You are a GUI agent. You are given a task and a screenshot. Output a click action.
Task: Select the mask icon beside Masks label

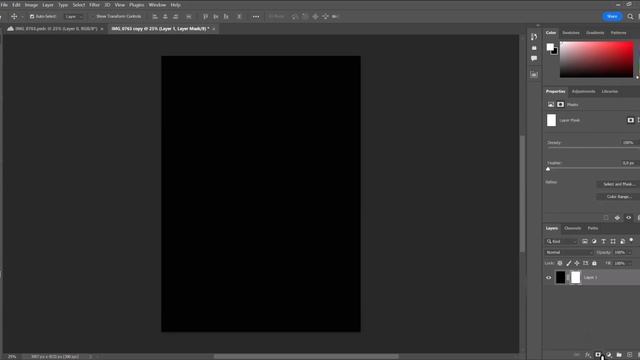click(560, 104)
